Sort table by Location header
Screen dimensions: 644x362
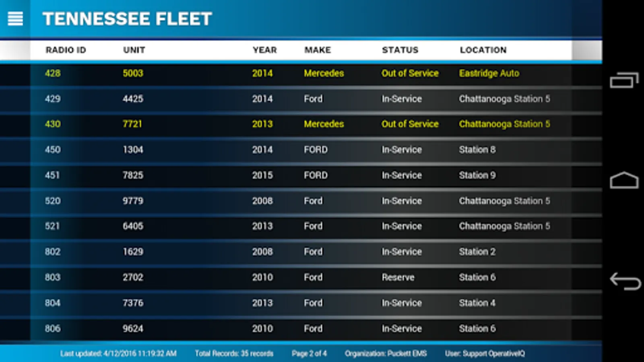click(483, 50)
